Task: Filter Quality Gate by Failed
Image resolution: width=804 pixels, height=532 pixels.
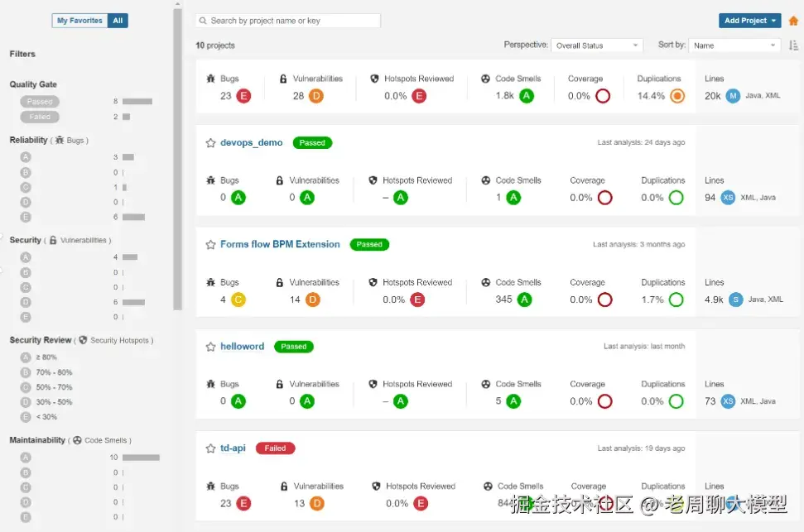Action: coord(40,117)
